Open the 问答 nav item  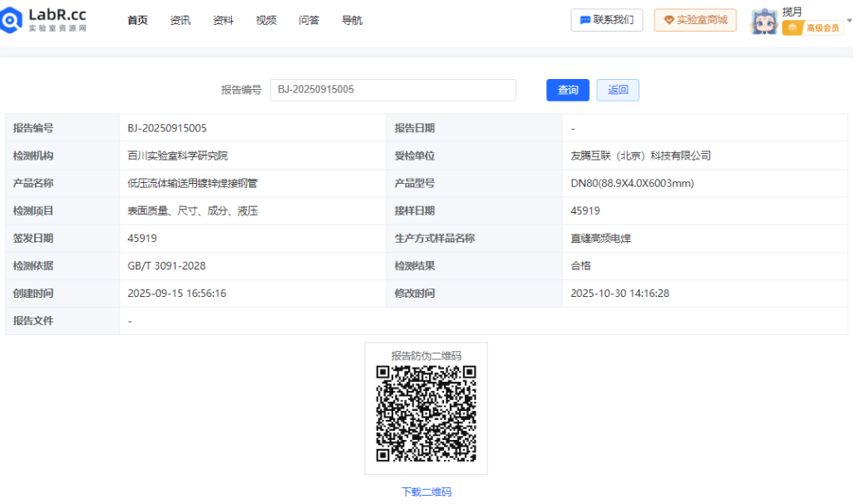coord(309,21)
